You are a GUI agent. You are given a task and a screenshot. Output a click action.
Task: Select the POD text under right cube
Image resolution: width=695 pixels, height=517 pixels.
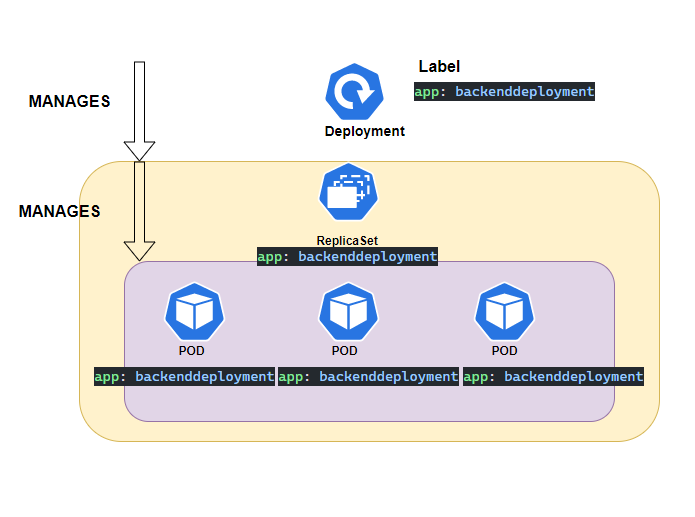(504, 351)
